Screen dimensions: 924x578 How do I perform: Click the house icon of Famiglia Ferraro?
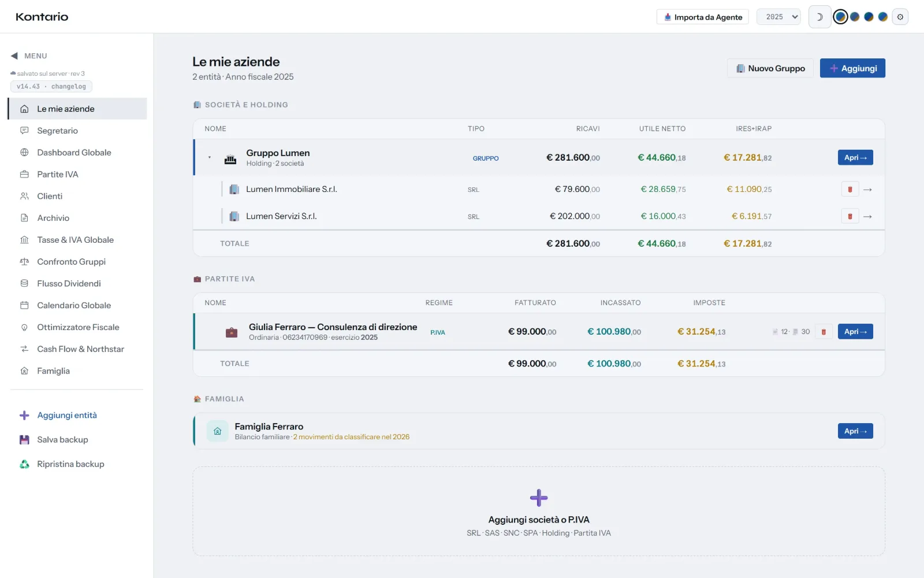218,431
